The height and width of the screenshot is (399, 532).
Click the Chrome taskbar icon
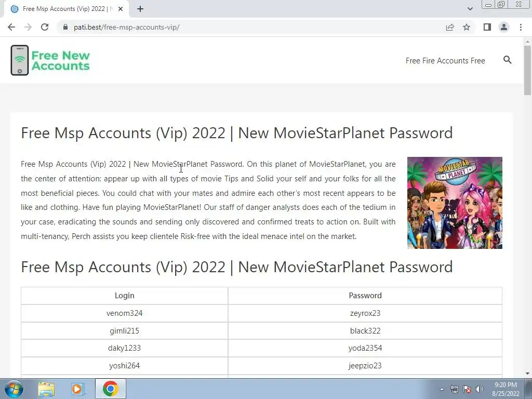(x=111, y=389)
